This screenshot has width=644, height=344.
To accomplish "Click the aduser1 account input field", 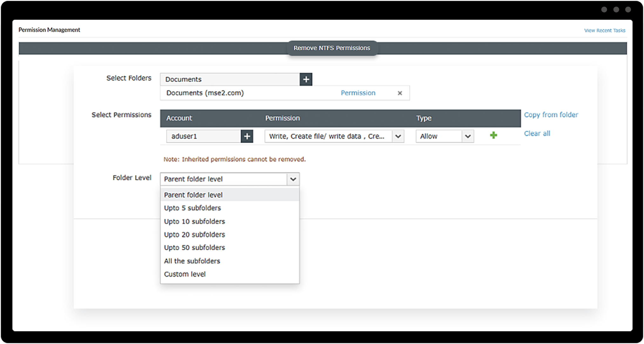I will pyautogui.click(x=203, y=136).
